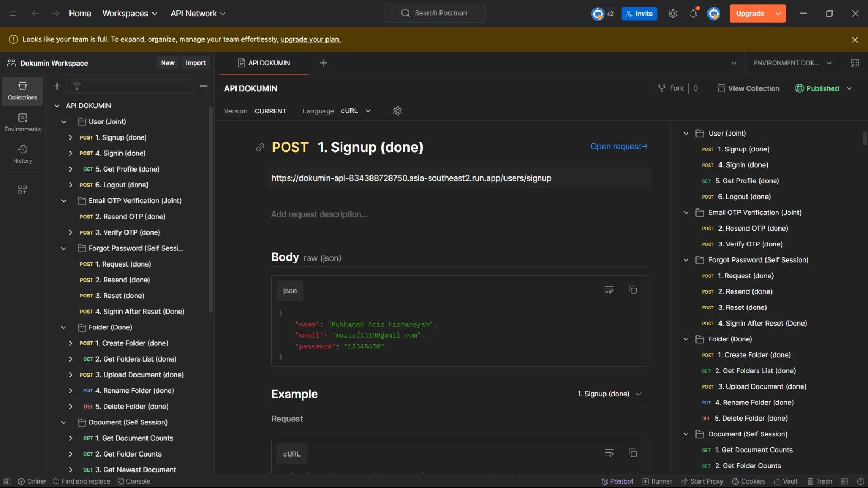
Task: Open documentation settings gear near language
Action: [397, 111]
